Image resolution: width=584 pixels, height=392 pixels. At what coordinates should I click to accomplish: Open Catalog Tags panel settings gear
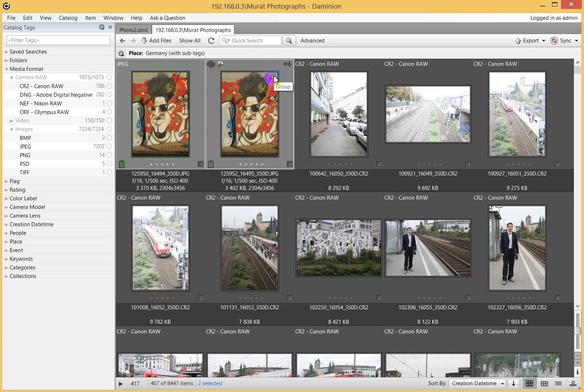pos(102,27)
